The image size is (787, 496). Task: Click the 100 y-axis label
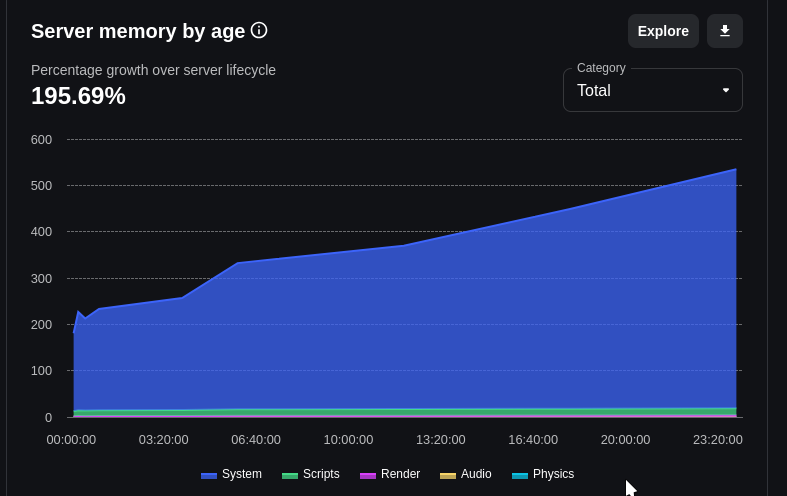(x=41, y=371)
